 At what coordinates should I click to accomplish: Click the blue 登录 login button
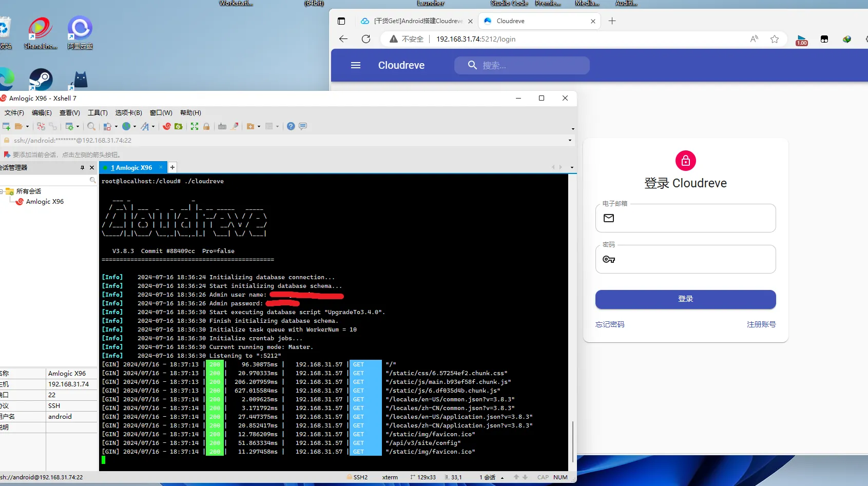[x=685, y=299]
